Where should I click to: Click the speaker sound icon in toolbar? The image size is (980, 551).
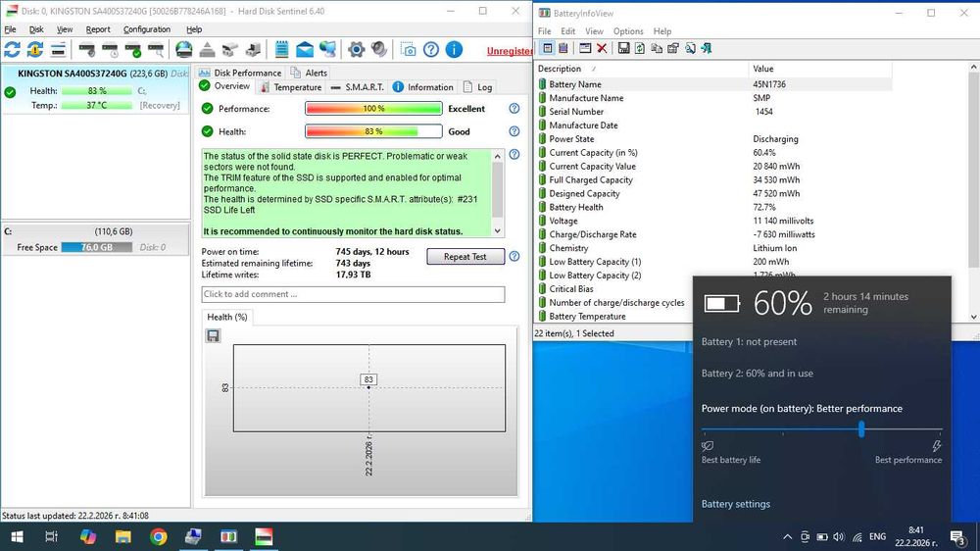point(378,49)
